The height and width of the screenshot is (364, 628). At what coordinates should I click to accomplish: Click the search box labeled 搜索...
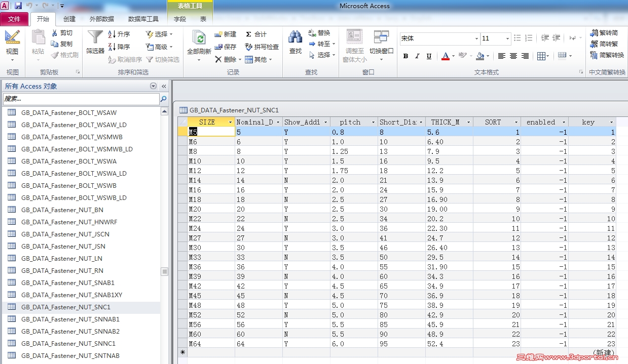tap(81, 99)
